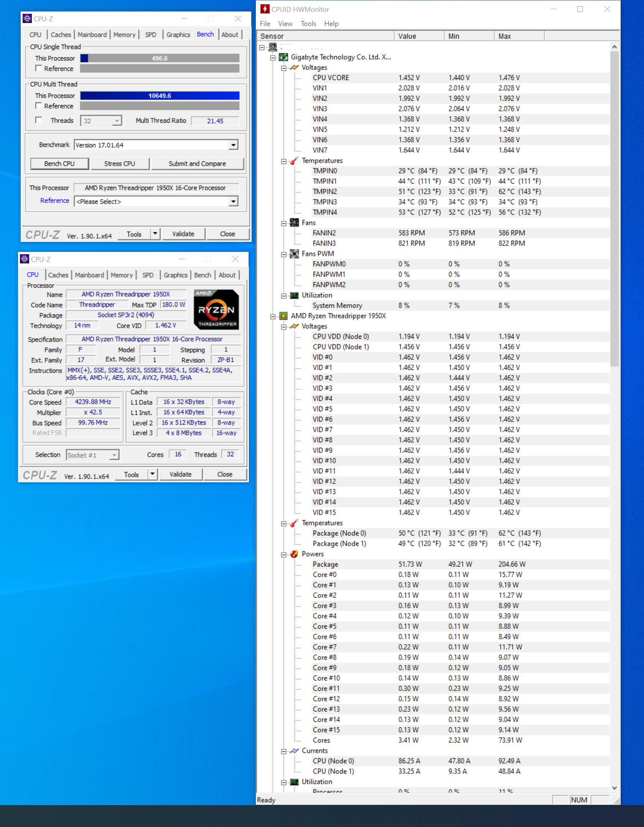Image resolution: width=644 pixels, height=827 pixels.
Task: Click the HWMonitor lightning app icon in the title bar
Action: (265, 9)
